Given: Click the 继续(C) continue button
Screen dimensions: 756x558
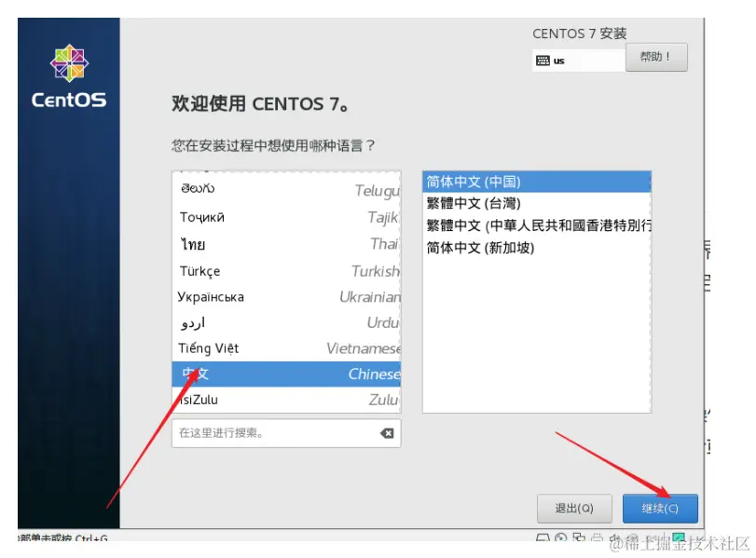Looking at the screenshot, I should tap(660, 509).
